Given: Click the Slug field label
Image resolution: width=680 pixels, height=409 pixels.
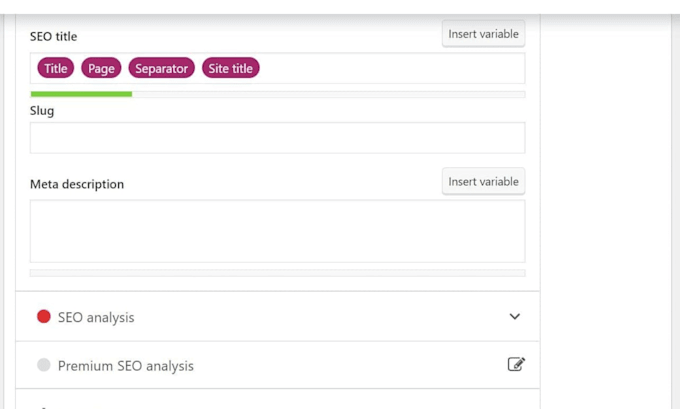Looking at the screenshot, I should pyautogui.click(x=42, y=111).
